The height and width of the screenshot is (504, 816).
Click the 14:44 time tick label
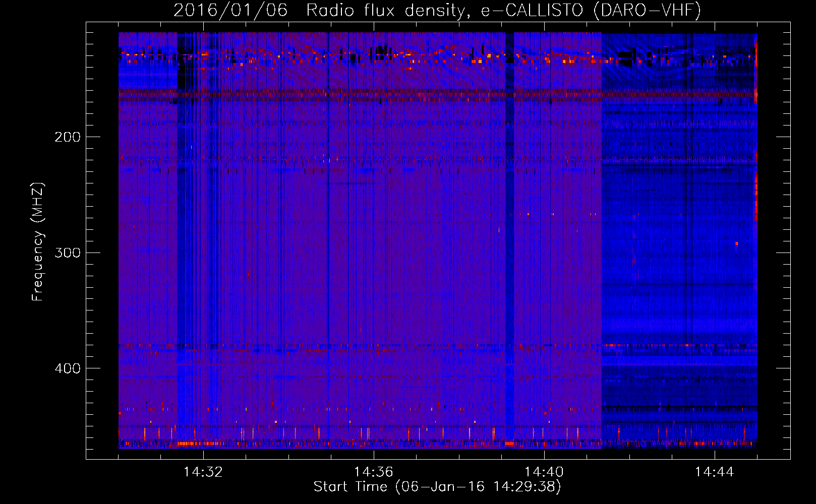(x=715, y=472)
